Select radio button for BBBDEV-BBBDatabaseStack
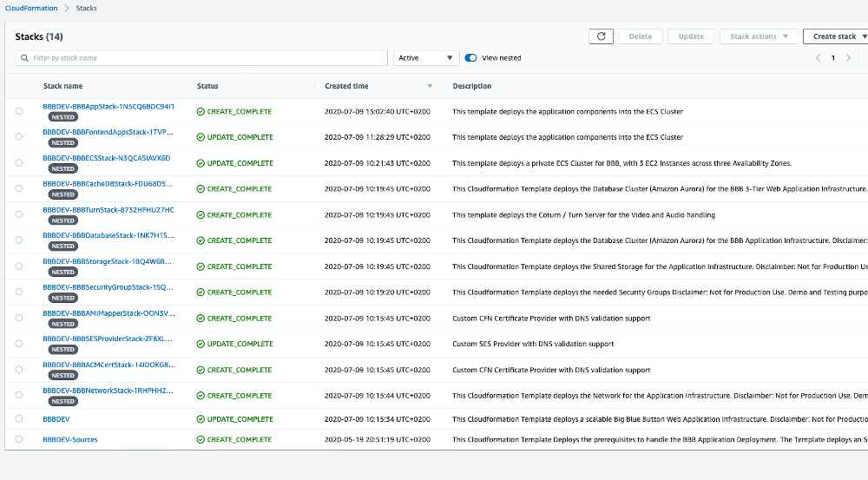This screenshot has width=868, height=480. [x=19, y=240]
